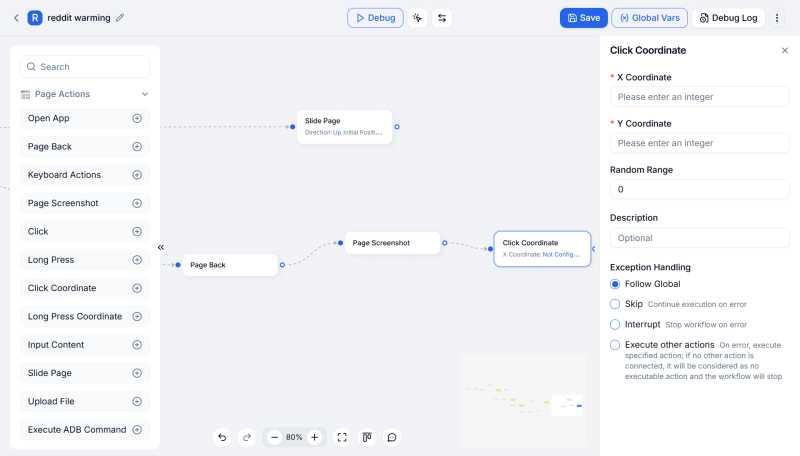This screenshot has width=800, height=456.
Task: Choose the Execute other actions option
Action: tap(615, 345)
